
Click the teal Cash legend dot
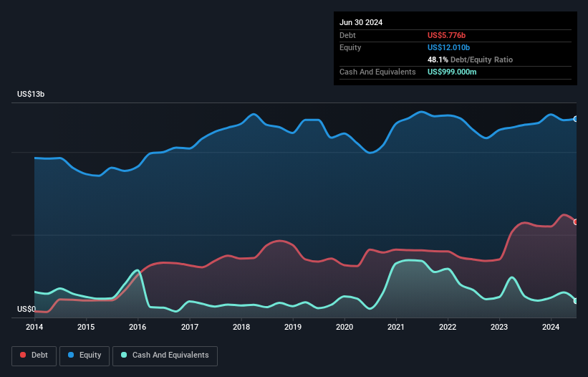point(124,355)
